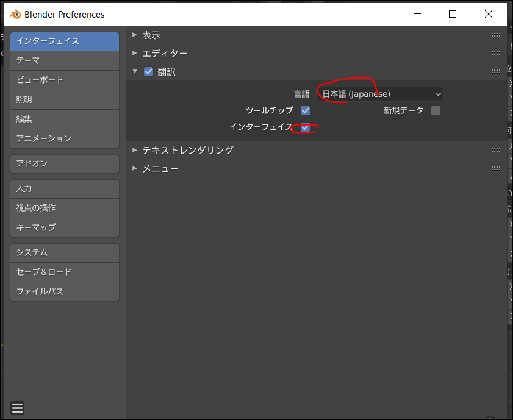This screenshot has width=513, height=420.
Task: Switch to the 視点の操作 tab
Action: [65, 208]
